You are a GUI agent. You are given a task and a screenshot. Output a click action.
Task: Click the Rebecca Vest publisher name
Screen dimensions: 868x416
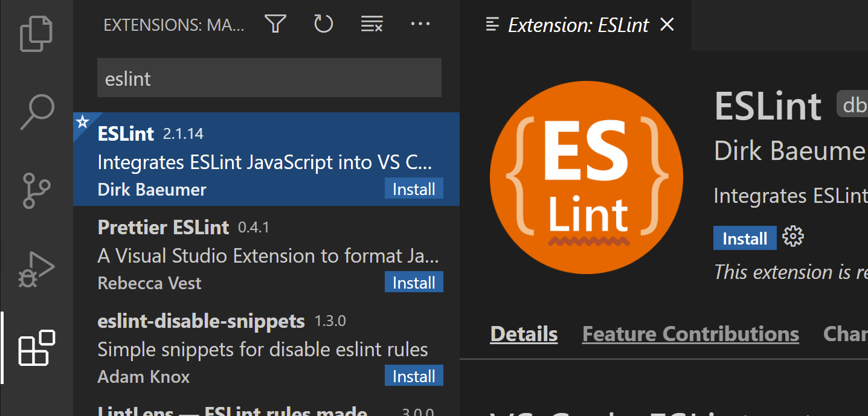tap(149, 283)
